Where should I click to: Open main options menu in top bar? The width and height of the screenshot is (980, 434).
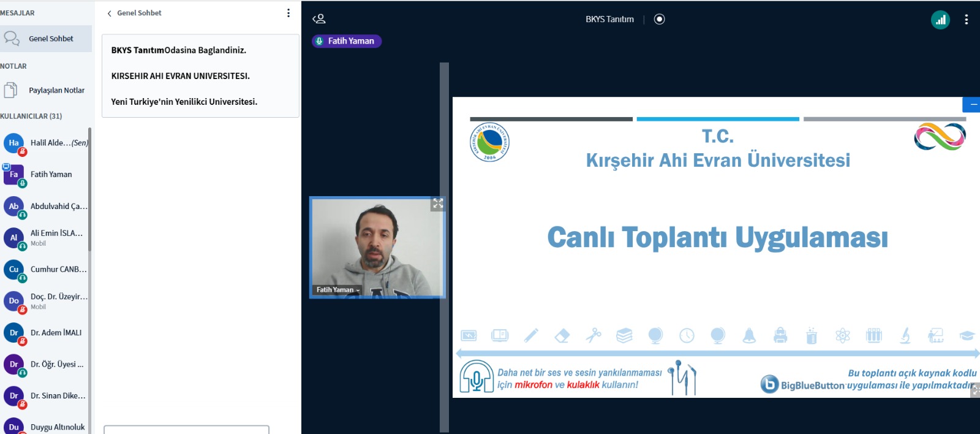(x=967, y=20)
